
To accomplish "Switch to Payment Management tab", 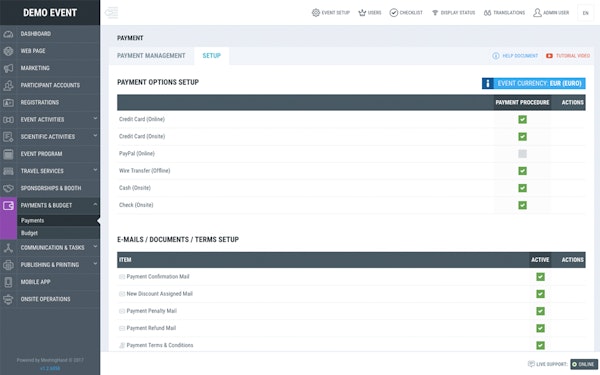I will pyautogui.click(x=151, y=56).
